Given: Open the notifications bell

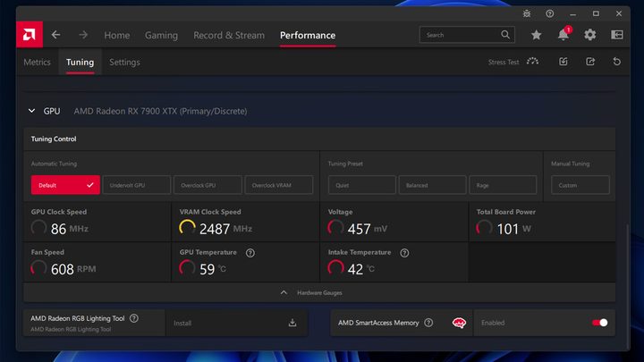Looking at the screenshot, I should click(x=563, y=35).
